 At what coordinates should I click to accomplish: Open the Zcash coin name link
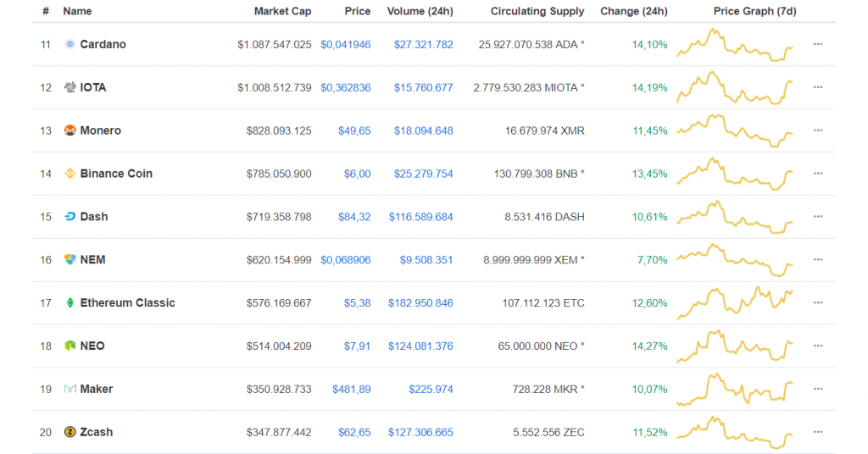[97, 433]
